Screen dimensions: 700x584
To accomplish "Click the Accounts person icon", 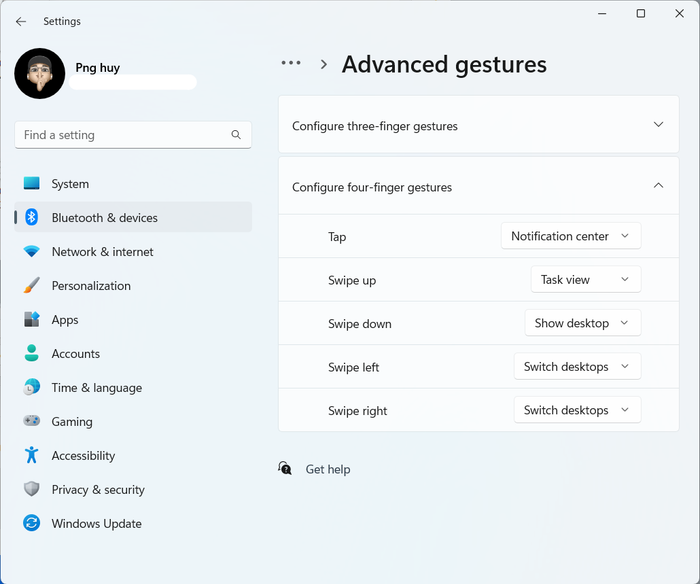I will [32, 353].
